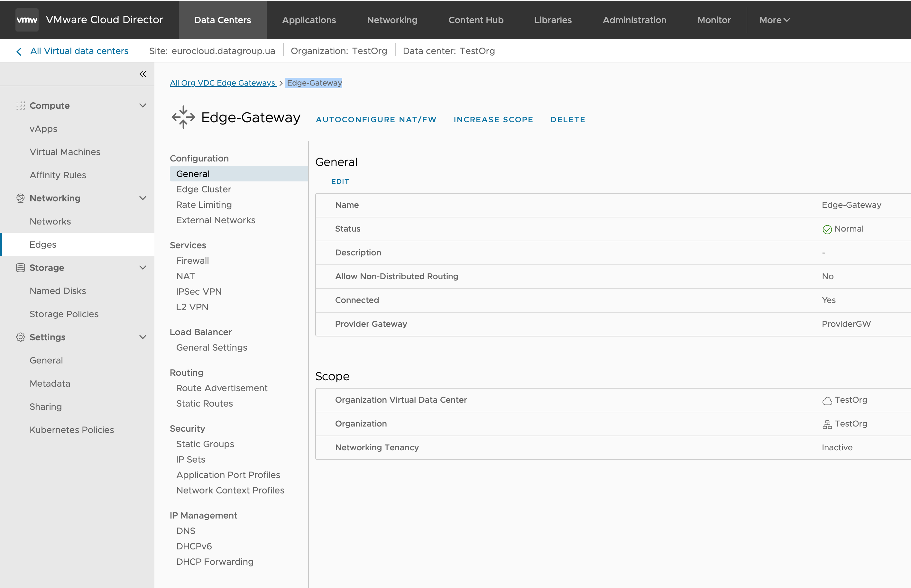Click the Edge-Gateway arrows icon beside title

183,117
